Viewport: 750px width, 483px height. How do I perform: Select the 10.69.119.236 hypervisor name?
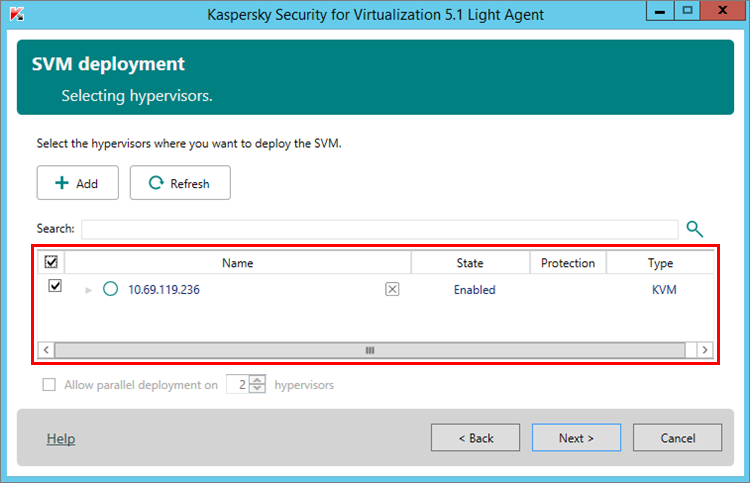coord(164,289)
